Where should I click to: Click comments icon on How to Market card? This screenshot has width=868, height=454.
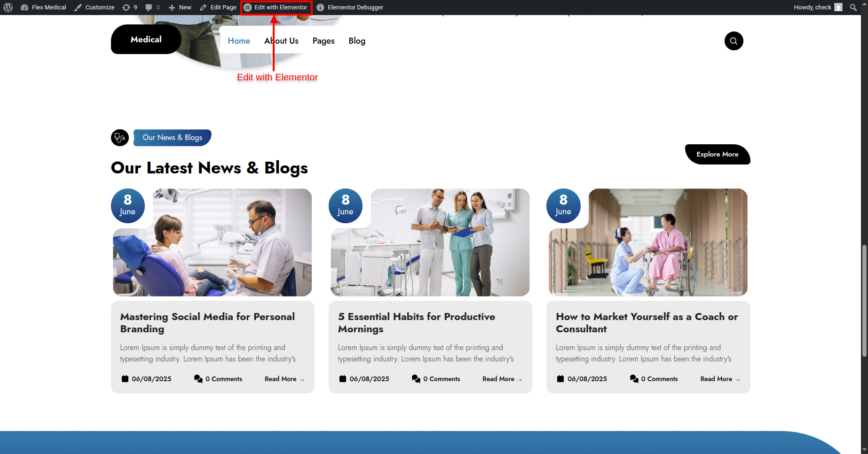click(x=634, y=379)
